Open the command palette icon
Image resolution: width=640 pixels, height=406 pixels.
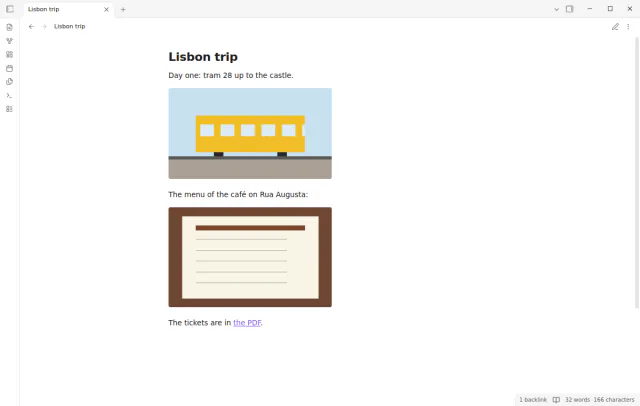pyautogui.click(x=9, y=95)
